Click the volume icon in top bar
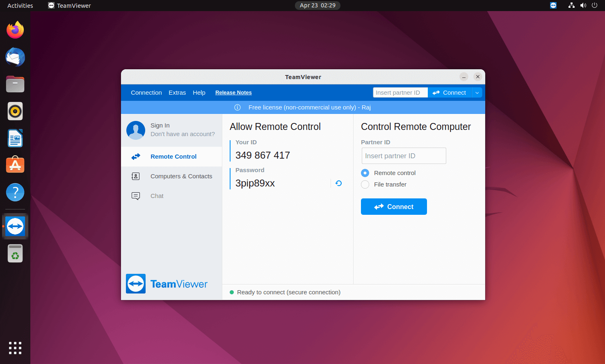The image size is (605, 364). (x=583, y=5)
